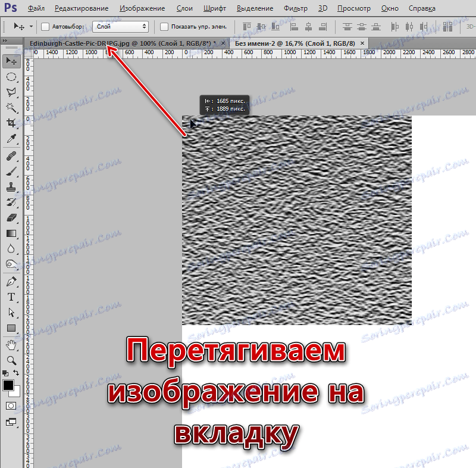Select the Brush tool
The width and height of the screenshot is (476, 468).
pos(11,171)
